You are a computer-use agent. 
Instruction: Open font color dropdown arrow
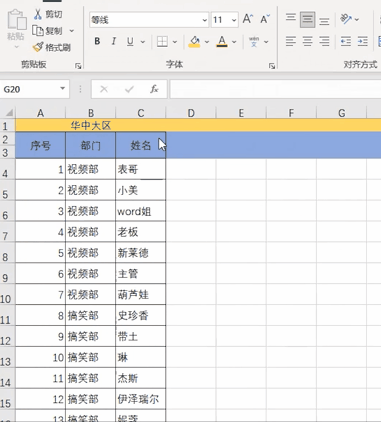(x=234, y=42)
